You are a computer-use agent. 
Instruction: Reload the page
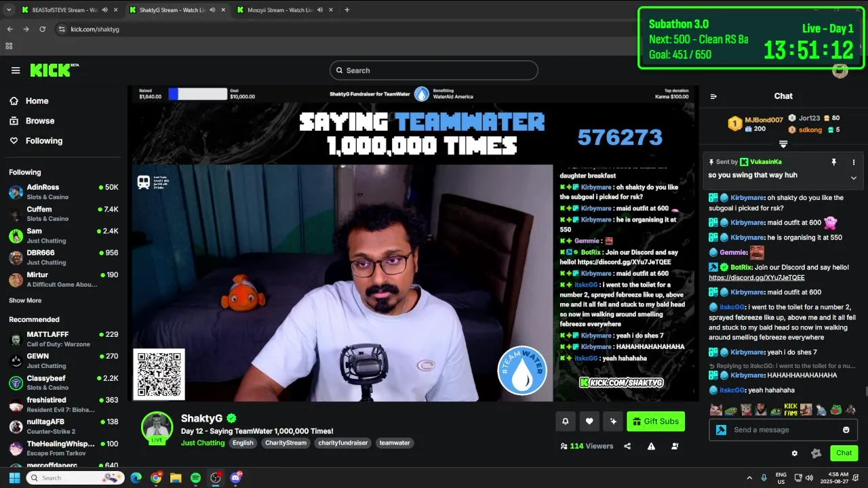(42, 29)
